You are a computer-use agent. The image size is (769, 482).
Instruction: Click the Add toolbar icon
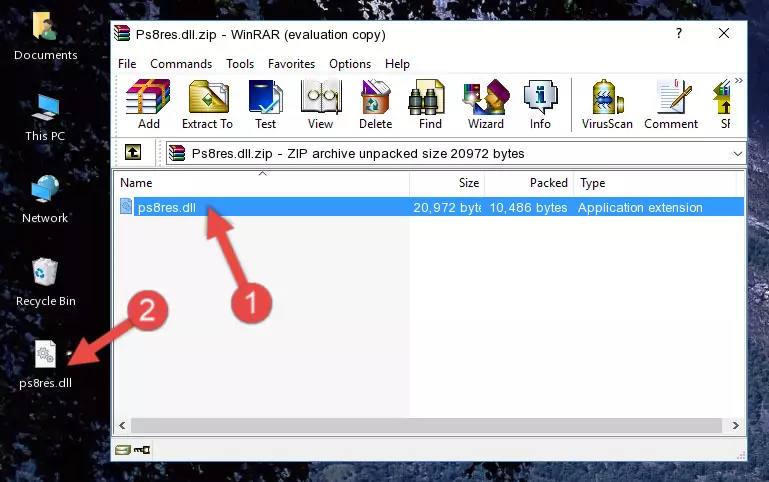pos(148,104)
